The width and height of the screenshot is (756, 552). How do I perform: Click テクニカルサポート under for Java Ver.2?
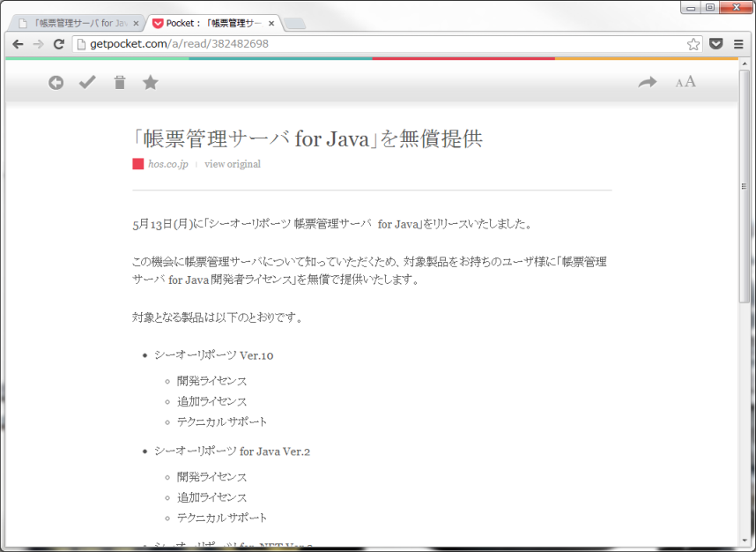tap(222, 518)
